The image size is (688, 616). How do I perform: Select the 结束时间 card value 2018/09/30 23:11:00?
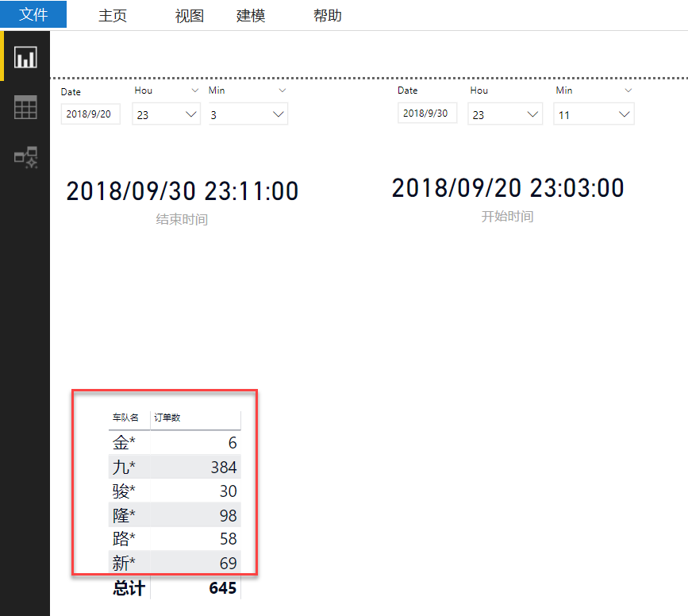point(183,191)
